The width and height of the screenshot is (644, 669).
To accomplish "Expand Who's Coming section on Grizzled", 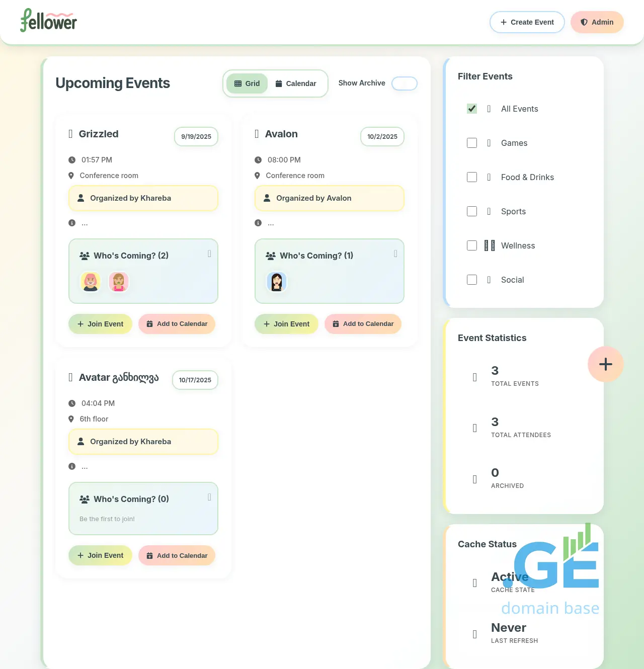I will [x=209, y=254].
